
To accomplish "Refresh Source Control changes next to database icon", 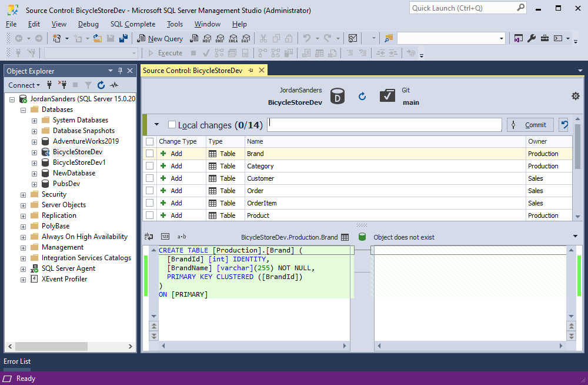I will coord(362,97).
